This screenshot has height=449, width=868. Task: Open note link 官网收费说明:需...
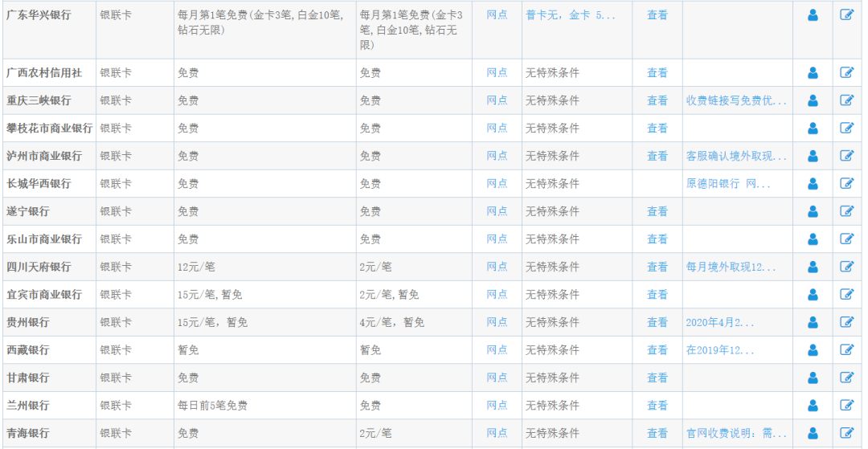pyautogui.click(x=736, y=433)
